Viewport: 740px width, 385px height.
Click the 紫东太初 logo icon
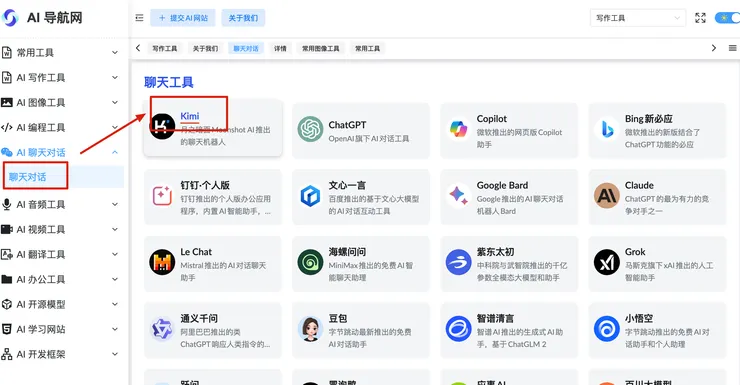(458, 262)
